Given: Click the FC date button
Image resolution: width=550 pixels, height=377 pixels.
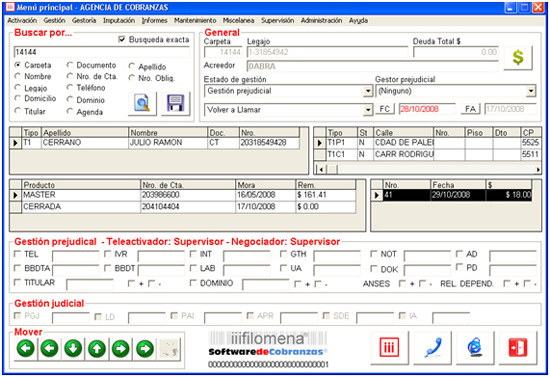Looking at the screenshot, I should click(385, 109).
